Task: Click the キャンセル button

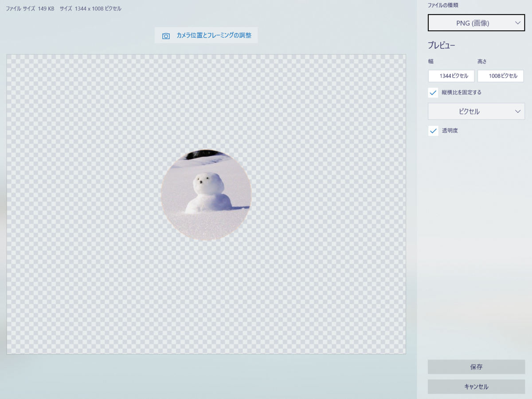Action: pyautogui.click(x=476, y=387)
